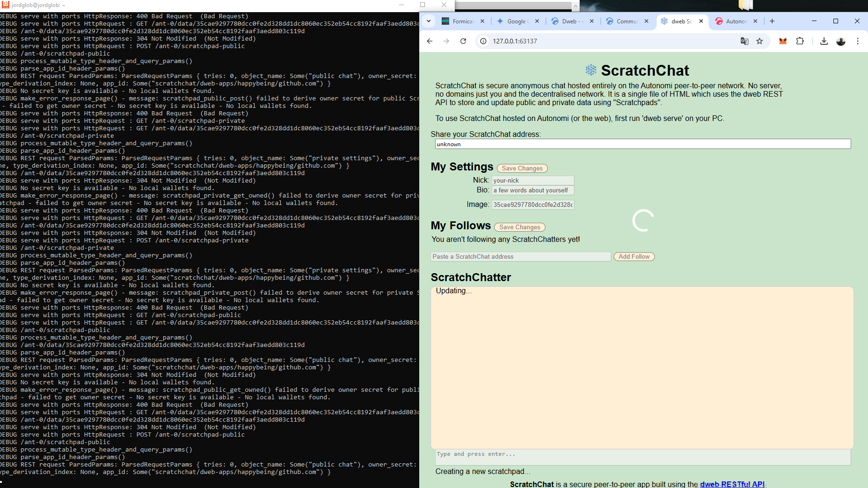Close the terminal window
The image size is (868, 488).
point(444,5)
